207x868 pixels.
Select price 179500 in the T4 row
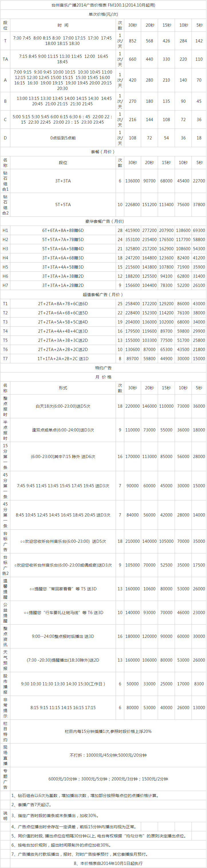133,331
